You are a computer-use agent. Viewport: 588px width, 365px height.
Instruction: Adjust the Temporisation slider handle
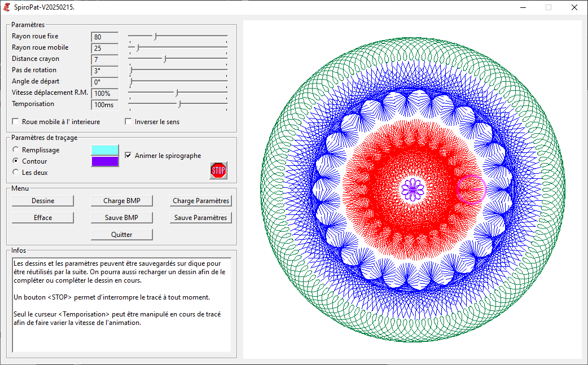(x=179, y=104)
